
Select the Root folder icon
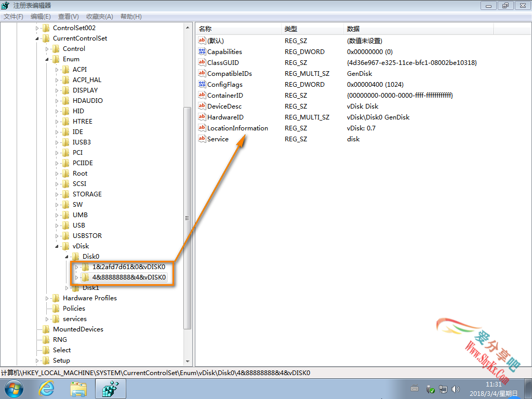click(65, 174)
